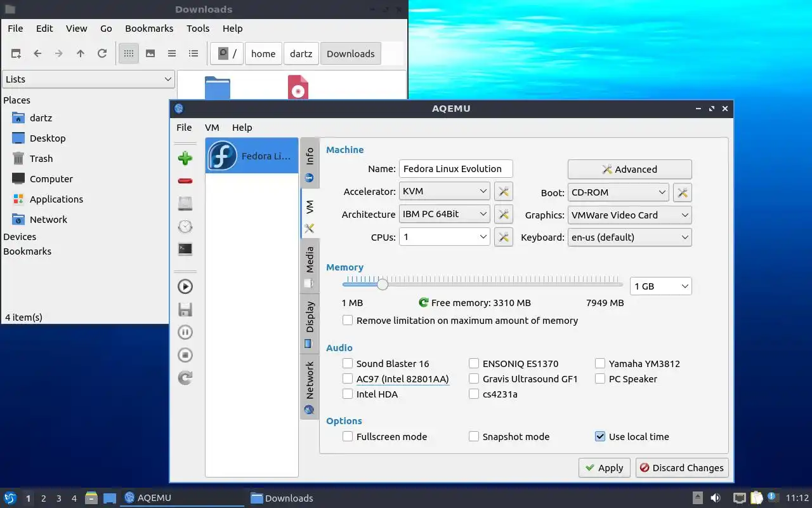Screen dimensions: 812x508
Task: Open the hard disk manager icon in the AQEMU sidebar
Action: click(185, 204)
